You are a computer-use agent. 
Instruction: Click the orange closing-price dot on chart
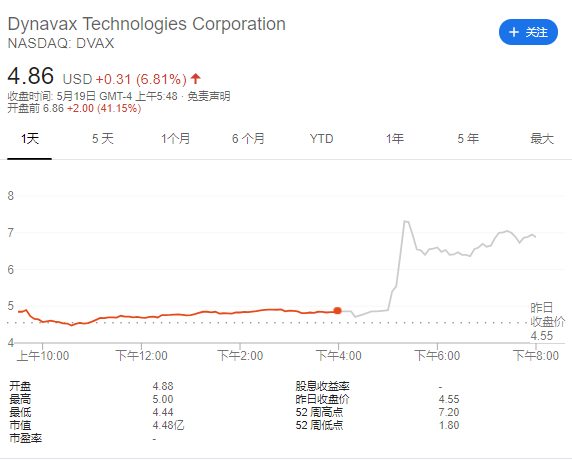pyautogui.click(x=337, y=310)
